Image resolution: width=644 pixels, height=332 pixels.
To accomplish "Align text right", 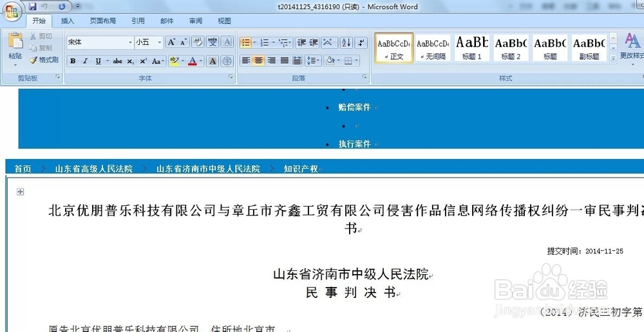I will 271,60.
